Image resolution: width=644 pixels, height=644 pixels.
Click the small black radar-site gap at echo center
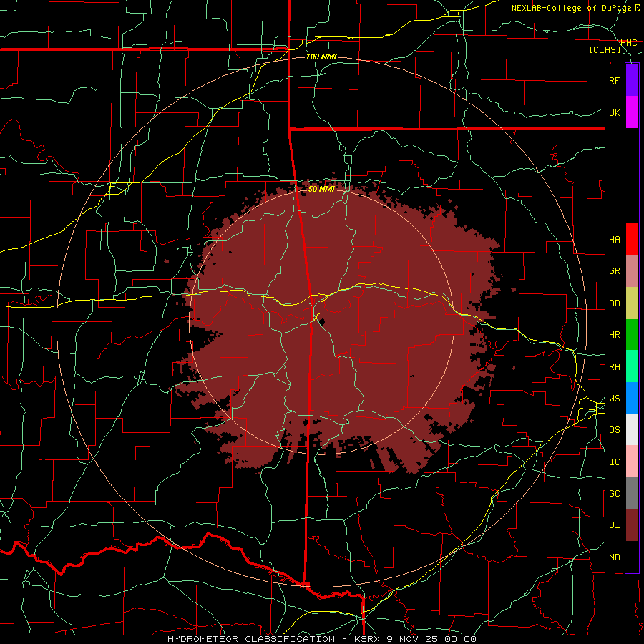click(321, 321)
